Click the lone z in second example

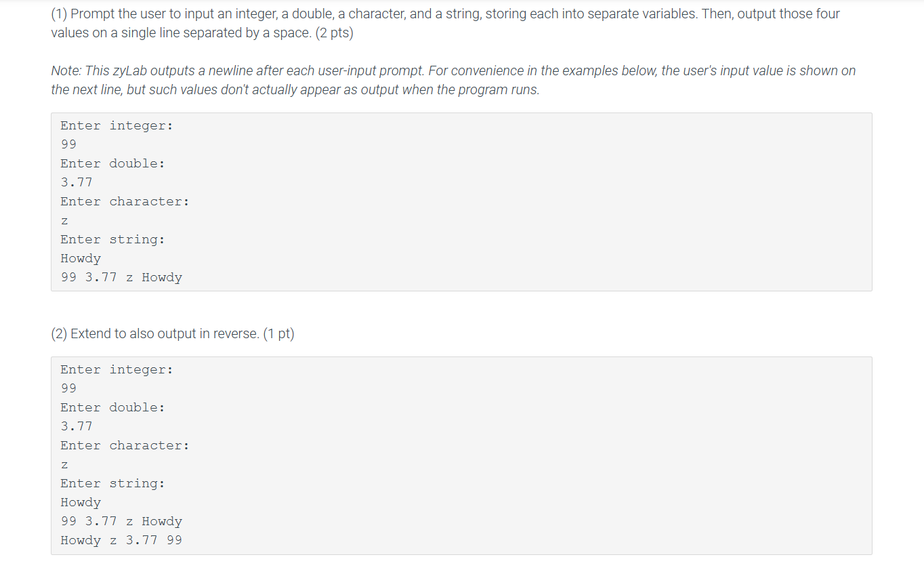64,465
